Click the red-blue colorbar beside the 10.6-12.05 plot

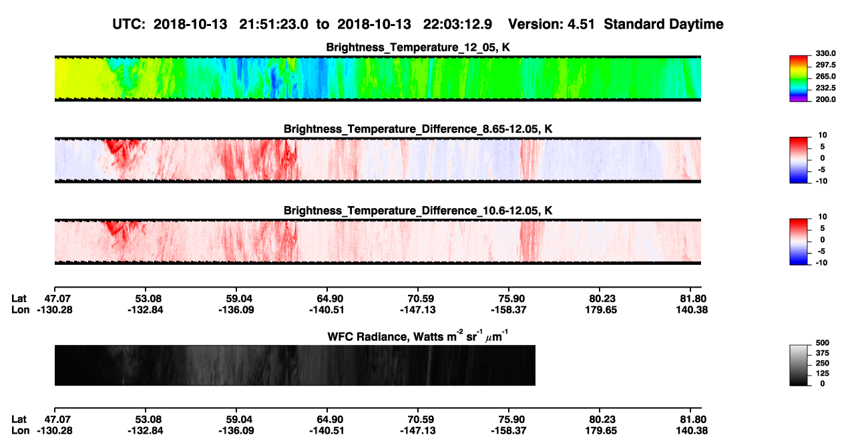coord(797,242)
